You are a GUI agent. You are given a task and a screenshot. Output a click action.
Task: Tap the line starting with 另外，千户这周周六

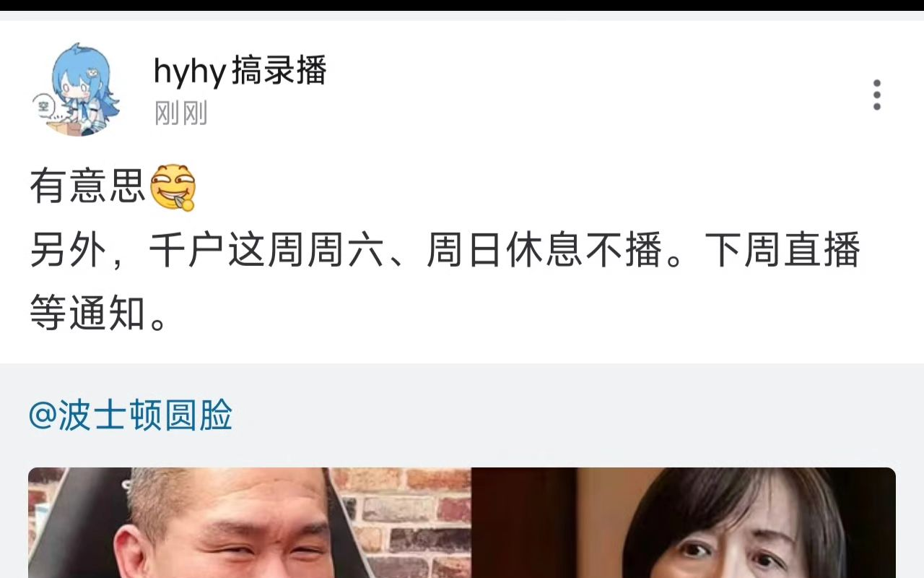click(x=445, y=251)
